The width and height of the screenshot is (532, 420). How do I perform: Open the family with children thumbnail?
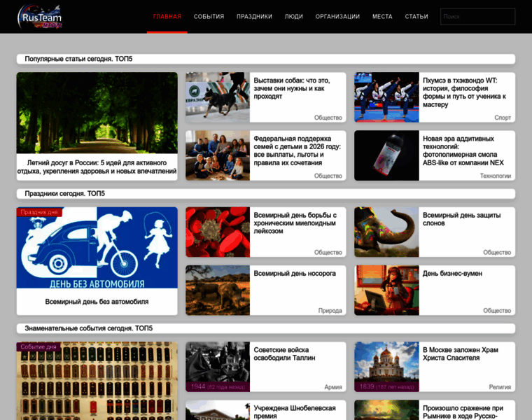[x=218, y=155]
